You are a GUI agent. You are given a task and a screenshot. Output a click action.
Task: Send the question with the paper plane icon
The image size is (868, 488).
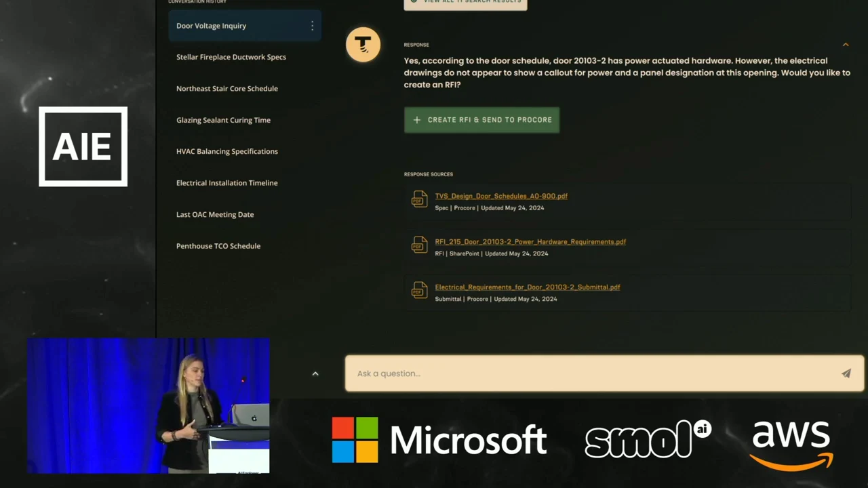(846, 373)
